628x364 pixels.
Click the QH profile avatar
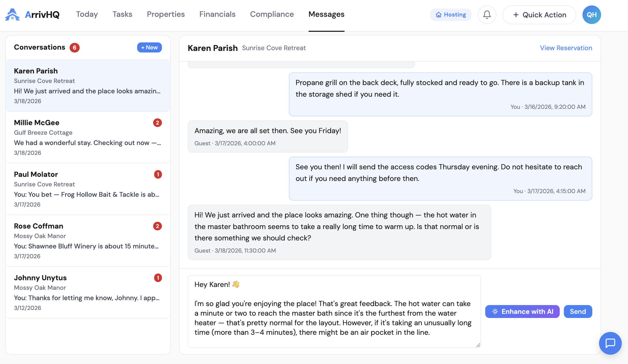point(591,15)
